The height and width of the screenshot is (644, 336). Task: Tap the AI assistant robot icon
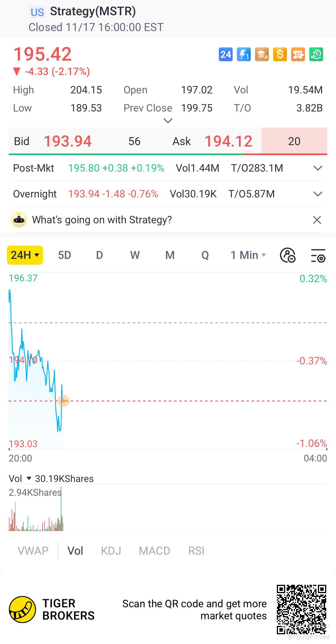[x=19, y=220]
